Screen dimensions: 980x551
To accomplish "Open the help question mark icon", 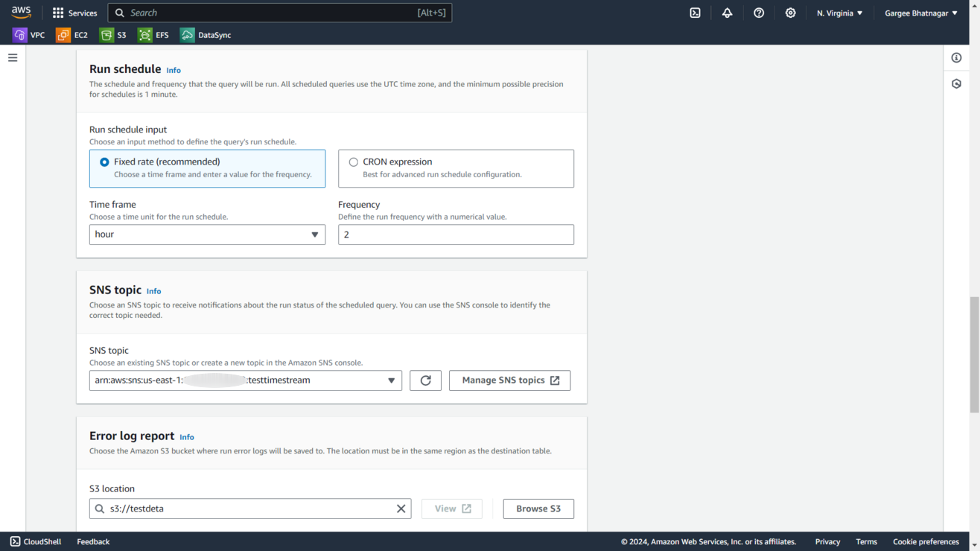I will tap(759, 13).
